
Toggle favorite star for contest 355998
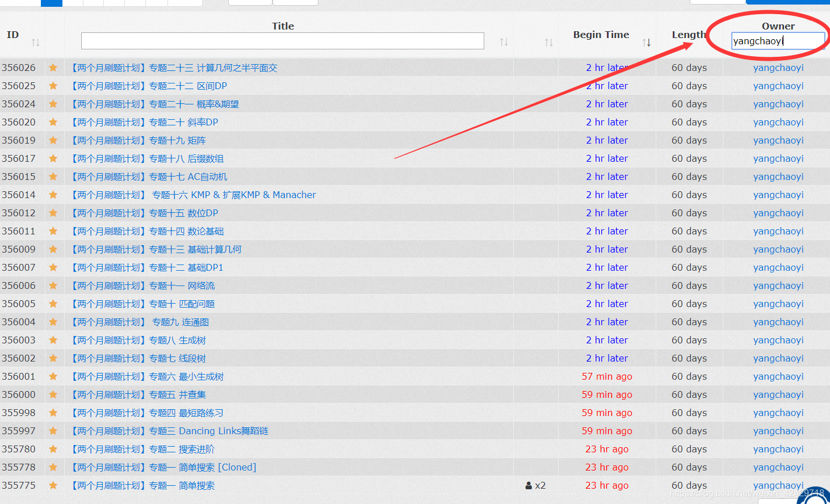[53, 413]
